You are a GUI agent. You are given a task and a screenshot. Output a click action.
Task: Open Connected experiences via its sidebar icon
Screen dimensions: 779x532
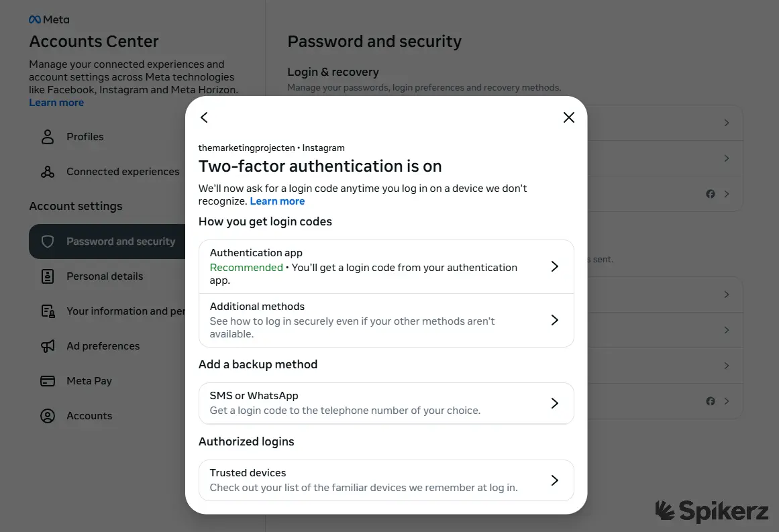pyautogui.click(x=47, y=171)
